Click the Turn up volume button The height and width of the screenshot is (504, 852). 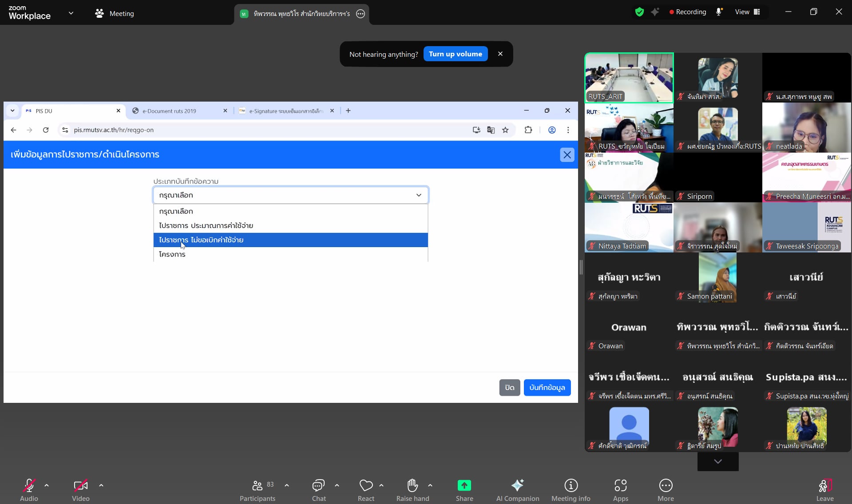(x=455, y=54)
